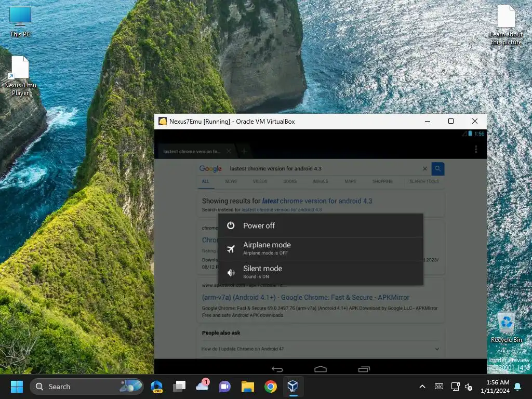Image resolution: width=532 pixels, height=399 pixels.
Task: Click the Android status bar clock 1:56
Action: (x=479, y=134)
